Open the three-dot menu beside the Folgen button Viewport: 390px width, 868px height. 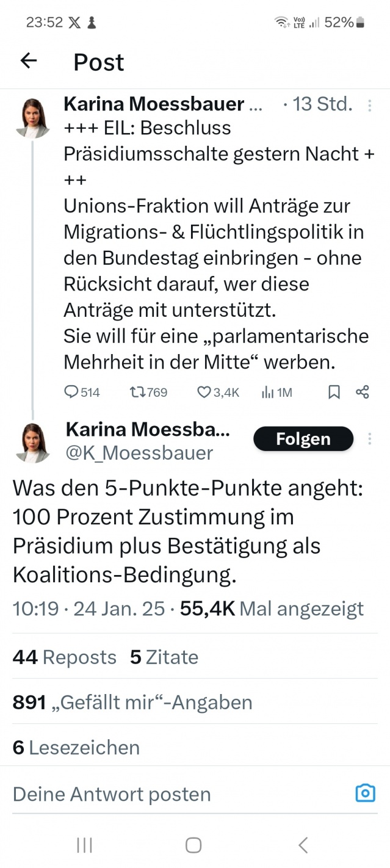369,439
